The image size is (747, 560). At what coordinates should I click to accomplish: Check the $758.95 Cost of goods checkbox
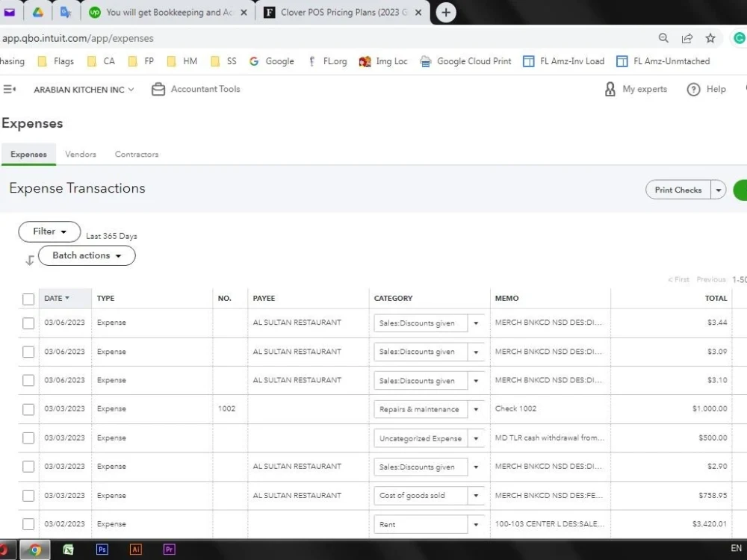tap(28, 496)
